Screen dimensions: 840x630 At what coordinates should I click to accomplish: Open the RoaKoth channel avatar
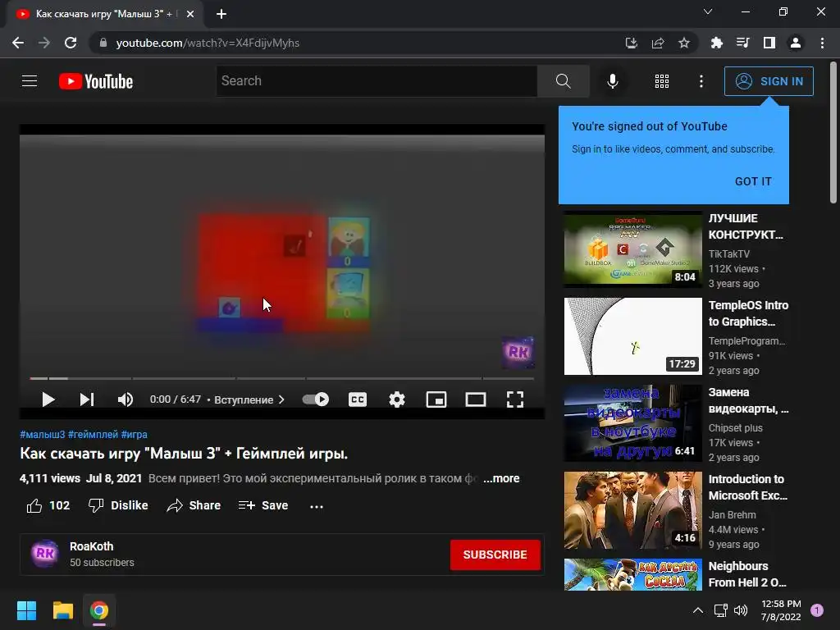pos(45,554)
